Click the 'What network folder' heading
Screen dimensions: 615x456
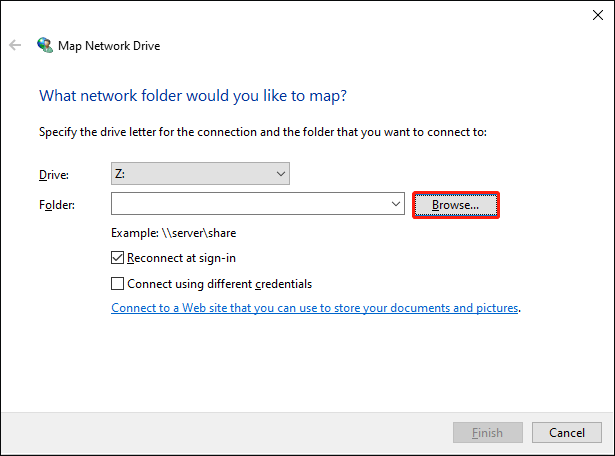point(193,96)
